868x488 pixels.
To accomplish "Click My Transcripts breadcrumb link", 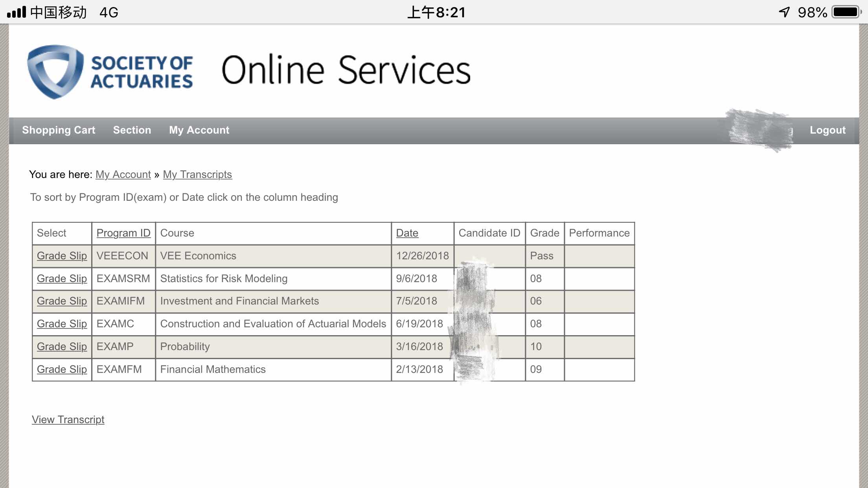I will pos(197,174).
